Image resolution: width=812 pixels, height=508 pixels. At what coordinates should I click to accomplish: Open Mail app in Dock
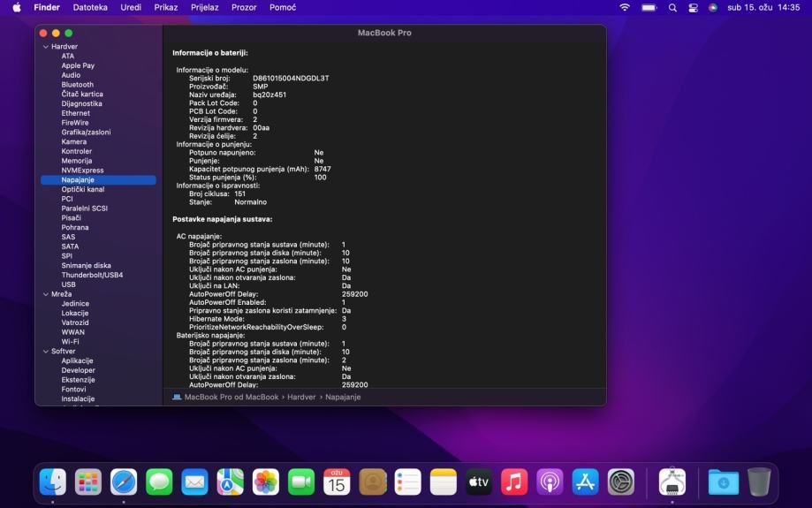194,481
